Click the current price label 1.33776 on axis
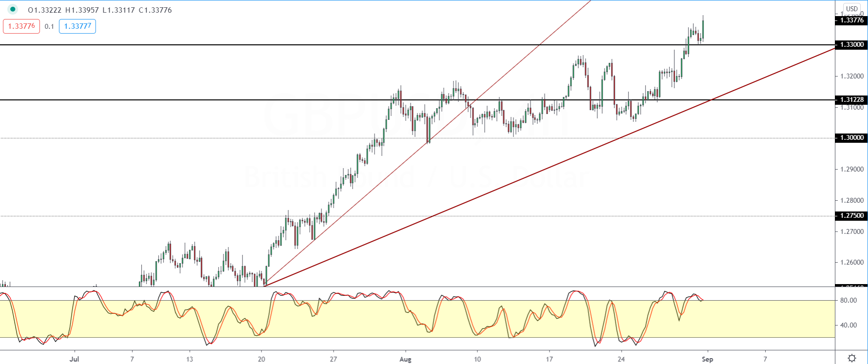Viewport: 868px width, 364px height. pyautogui.click(x=851, y=20)
